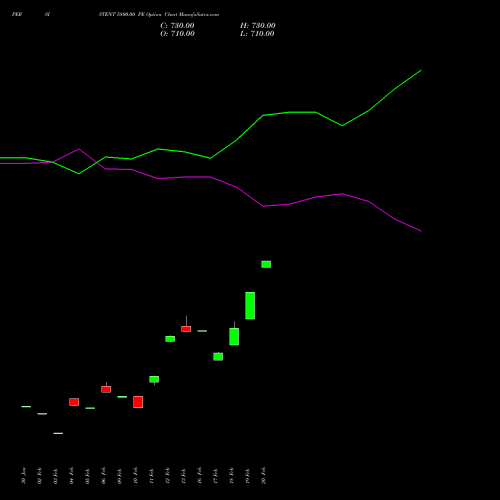500x500 pixels.
Task: Click the 10 Feb date axis label
Action: [135, 476]
